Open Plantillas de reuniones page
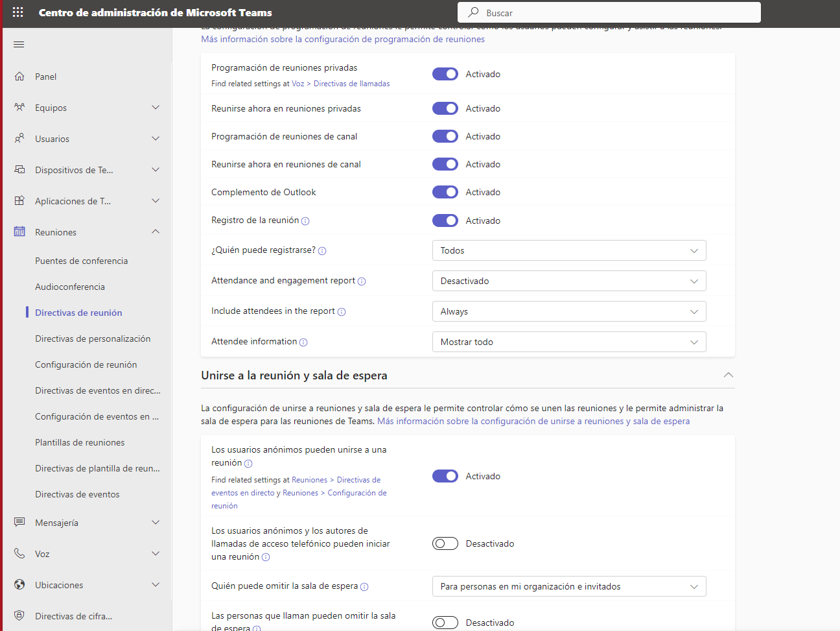The image size is (840, 631). click(80, 442)
